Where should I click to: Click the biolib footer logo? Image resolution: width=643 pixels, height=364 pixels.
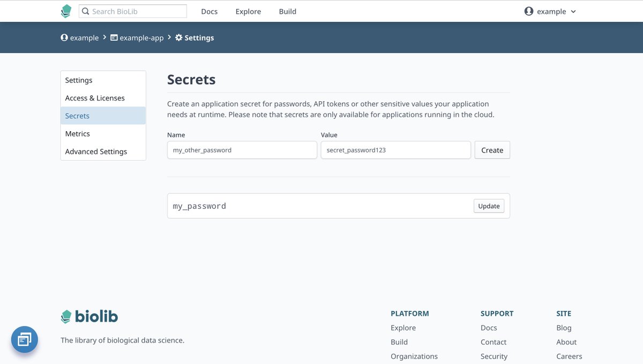(89, 316)
